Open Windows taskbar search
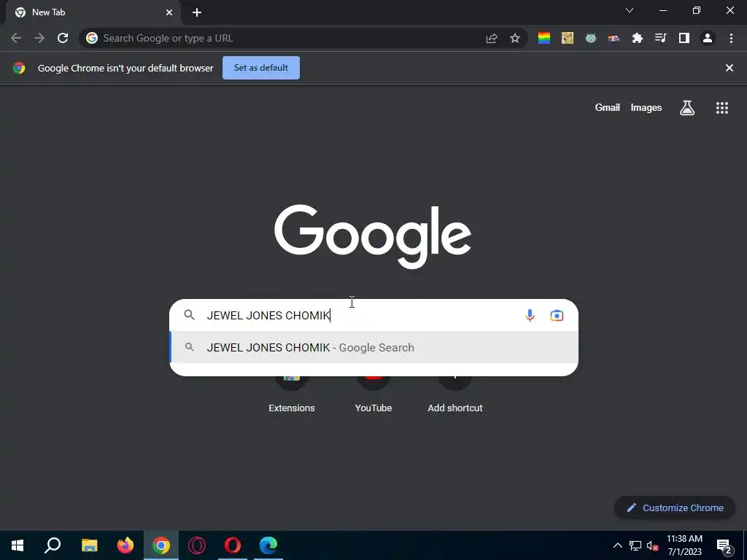This screenshot has height=560, width=747. point(53,545)
